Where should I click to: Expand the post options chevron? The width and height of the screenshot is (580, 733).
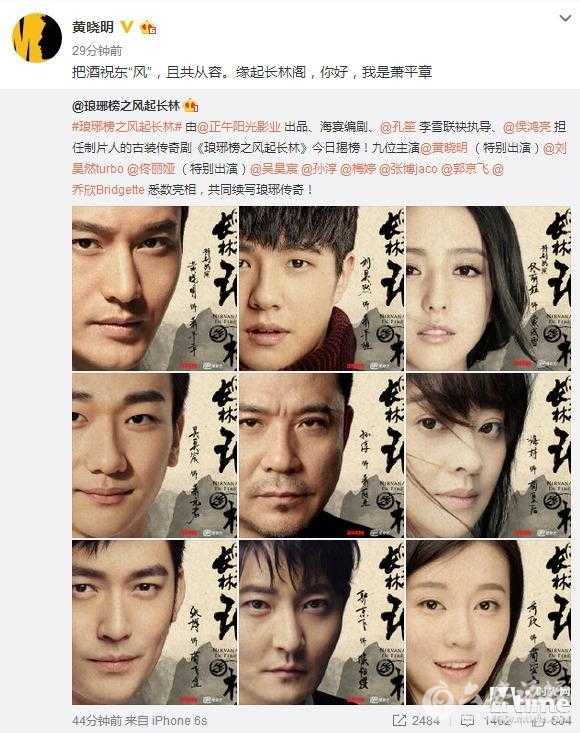(566, 18)
